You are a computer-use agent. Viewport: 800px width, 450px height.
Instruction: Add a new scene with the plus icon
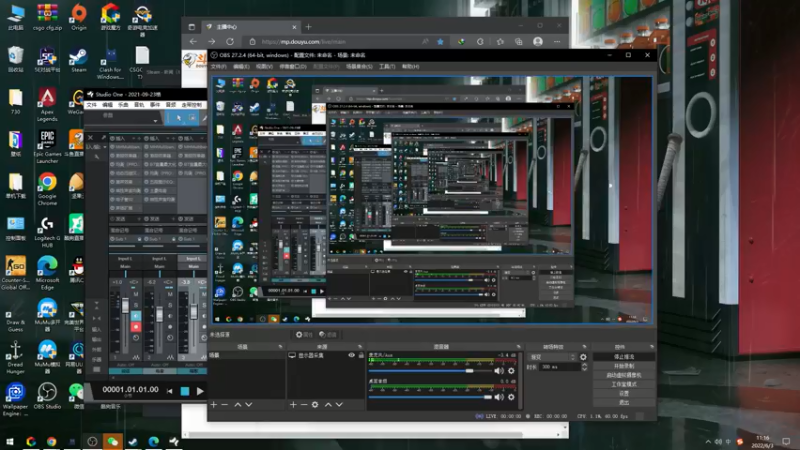tap(213, 405)
